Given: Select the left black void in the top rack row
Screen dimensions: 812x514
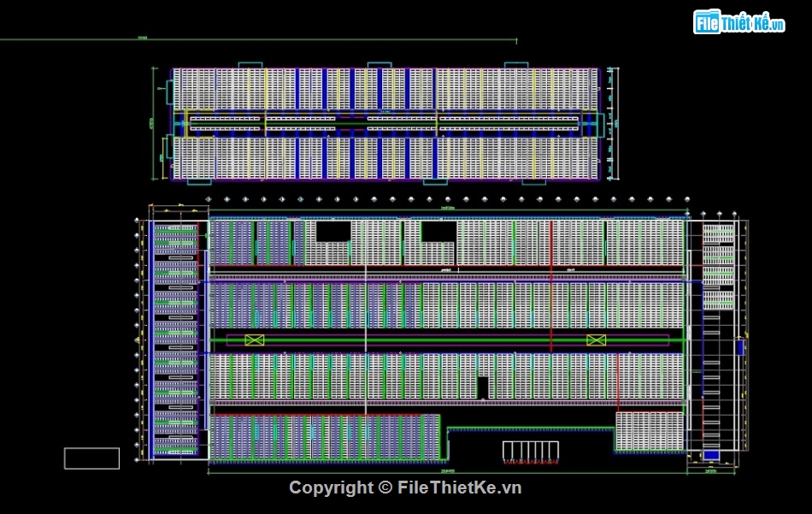Looking at the screenshot, I should pyautogui.click(x=333, y=231).
